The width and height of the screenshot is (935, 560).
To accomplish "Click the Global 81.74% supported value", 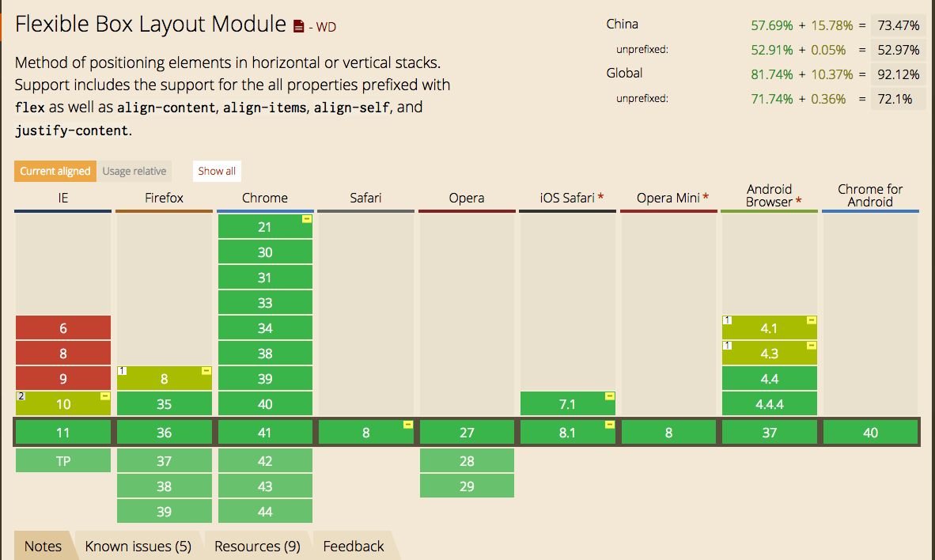I will (x=771, y=74).
